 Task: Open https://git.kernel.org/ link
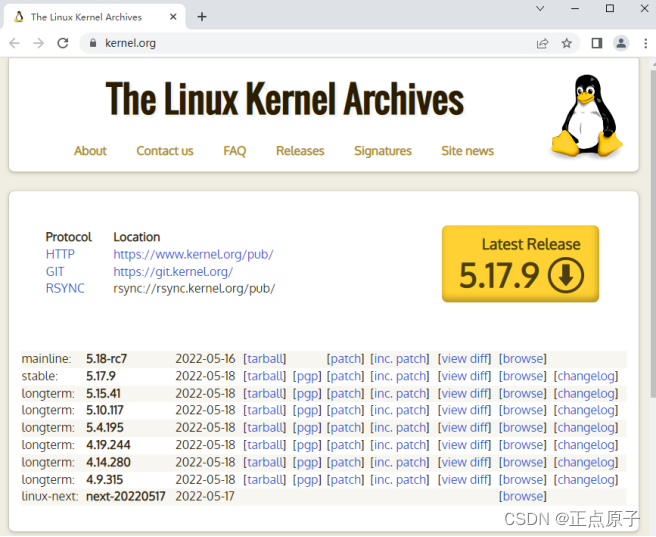tap(173, 271)
